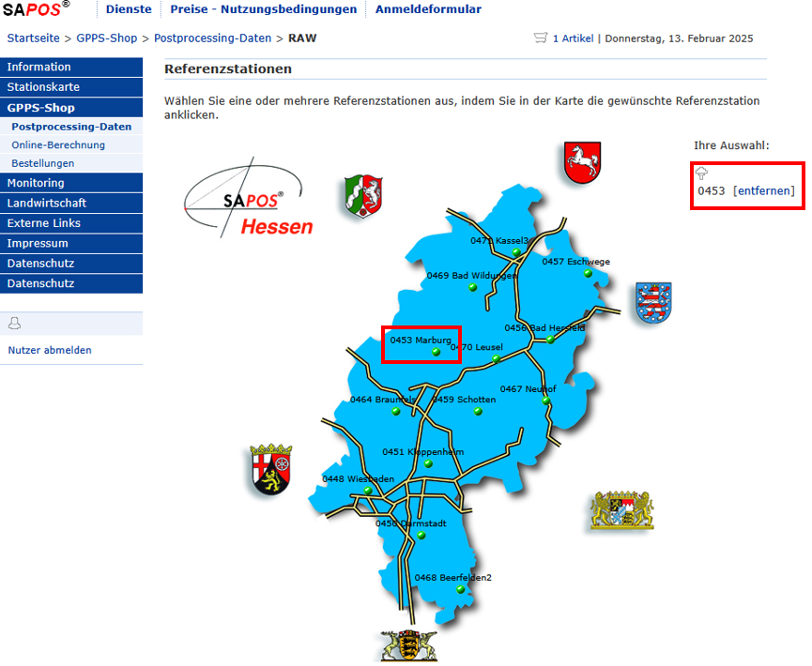This screenshot has width=812, height=666.
Task: Go to Startseite via the breadcrumb
Action: tap(33, 38)
